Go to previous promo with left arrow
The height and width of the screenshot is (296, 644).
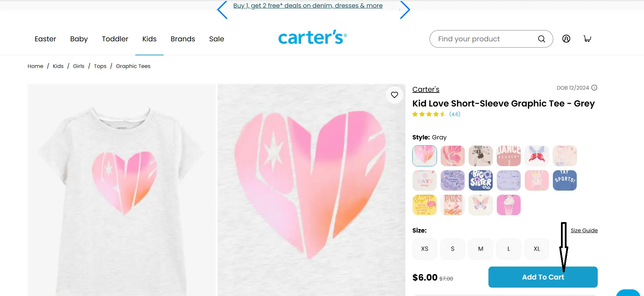pos(222,10)
